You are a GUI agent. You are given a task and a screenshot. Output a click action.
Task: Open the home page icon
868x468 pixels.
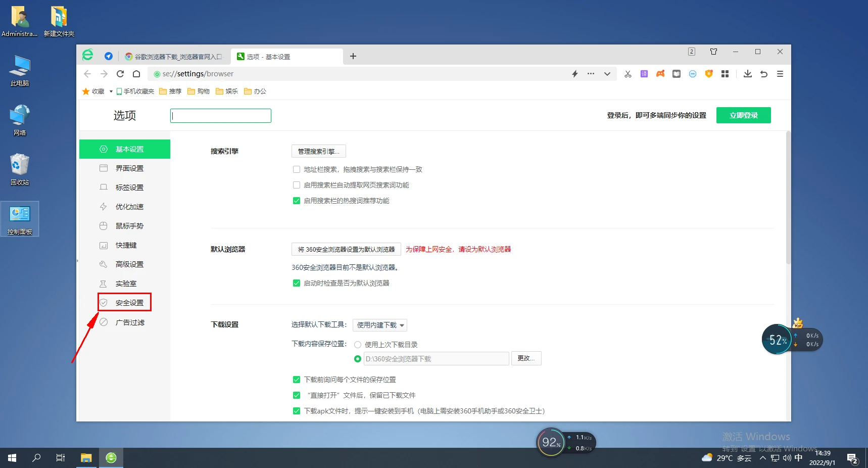click(x=136, y=74)
